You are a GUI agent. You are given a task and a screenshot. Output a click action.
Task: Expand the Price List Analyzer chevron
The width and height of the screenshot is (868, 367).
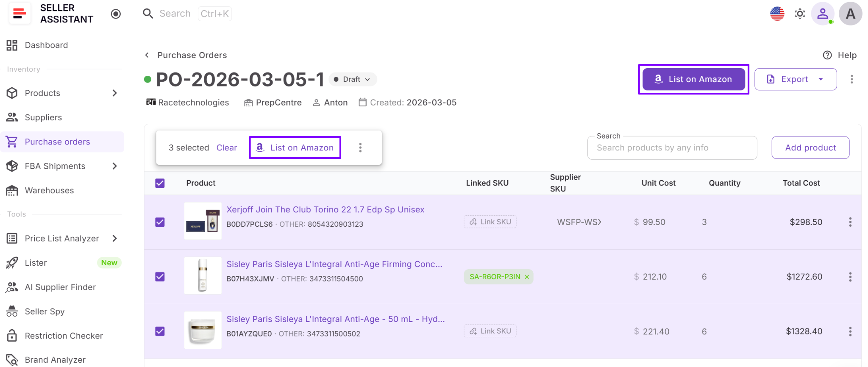pos(114,239)
